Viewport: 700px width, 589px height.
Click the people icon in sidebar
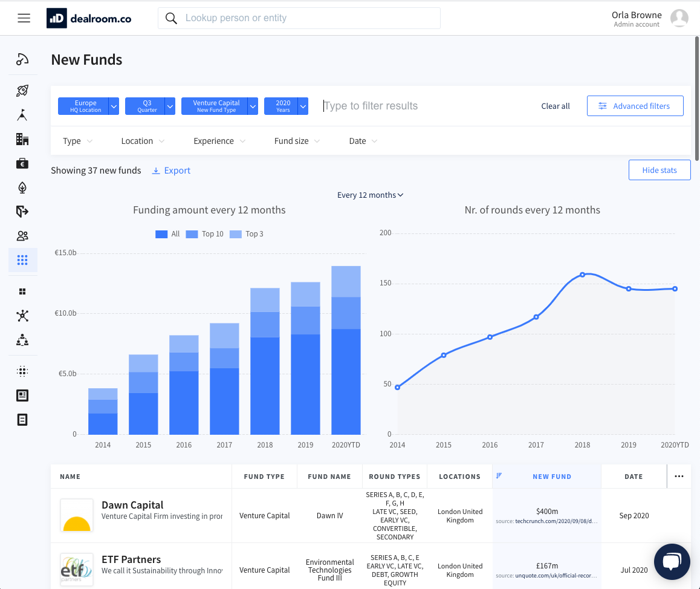[22, 236]
